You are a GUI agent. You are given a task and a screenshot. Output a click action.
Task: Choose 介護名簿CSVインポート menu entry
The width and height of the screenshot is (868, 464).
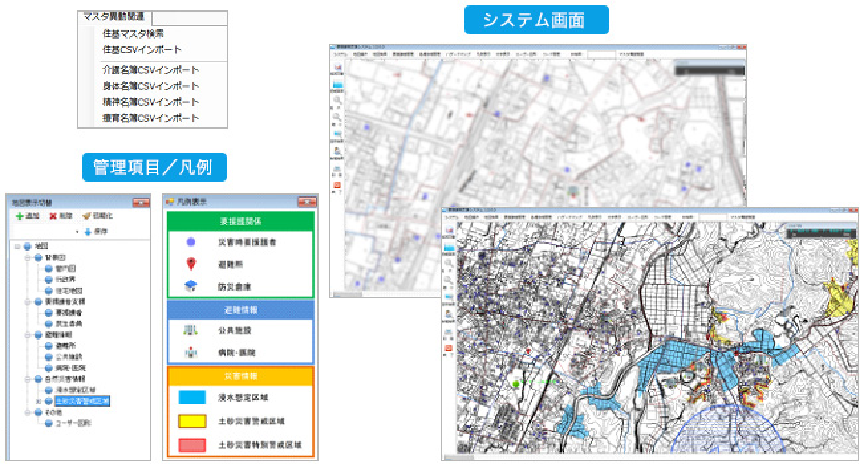151,70
